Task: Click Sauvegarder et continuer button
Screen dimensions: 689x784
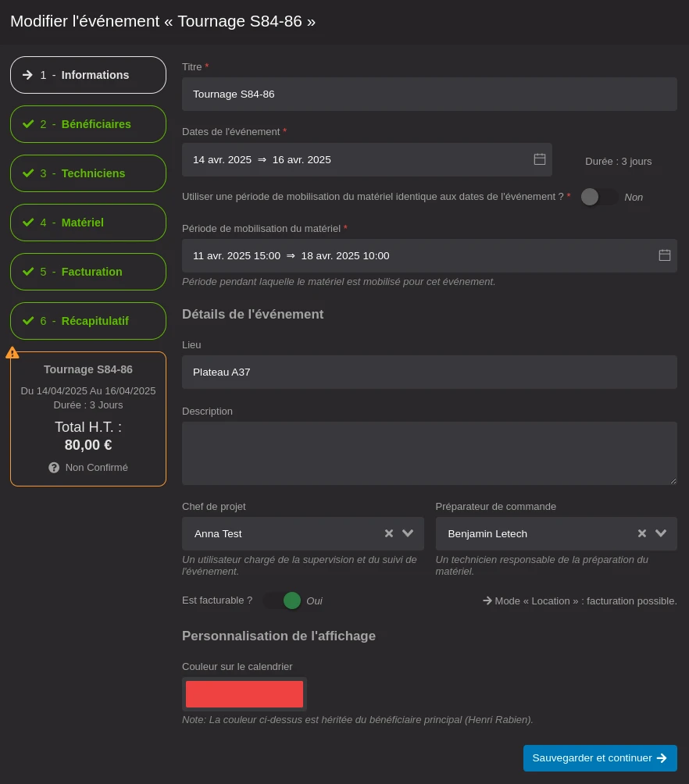Action: (599, 758)
